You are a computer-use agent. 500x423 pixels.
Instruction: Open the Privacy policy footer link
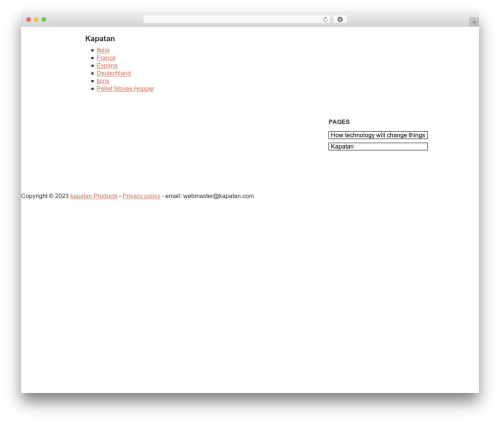click(x=141, y=196)
